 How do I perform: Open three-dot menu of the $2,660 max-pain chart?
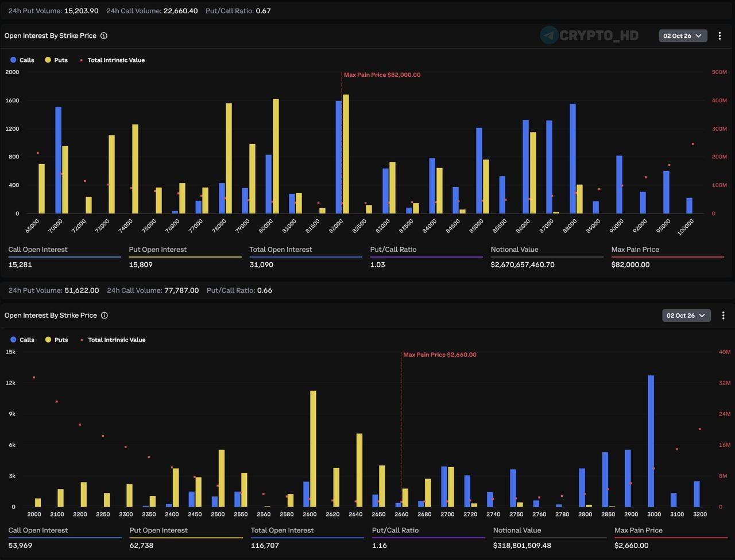click(723, 316)
